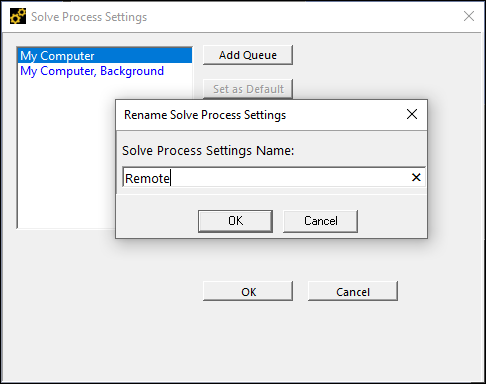Click the Solve Process Settings Name label
Screen dimensions: 486x384
click(x=208, y=150)
